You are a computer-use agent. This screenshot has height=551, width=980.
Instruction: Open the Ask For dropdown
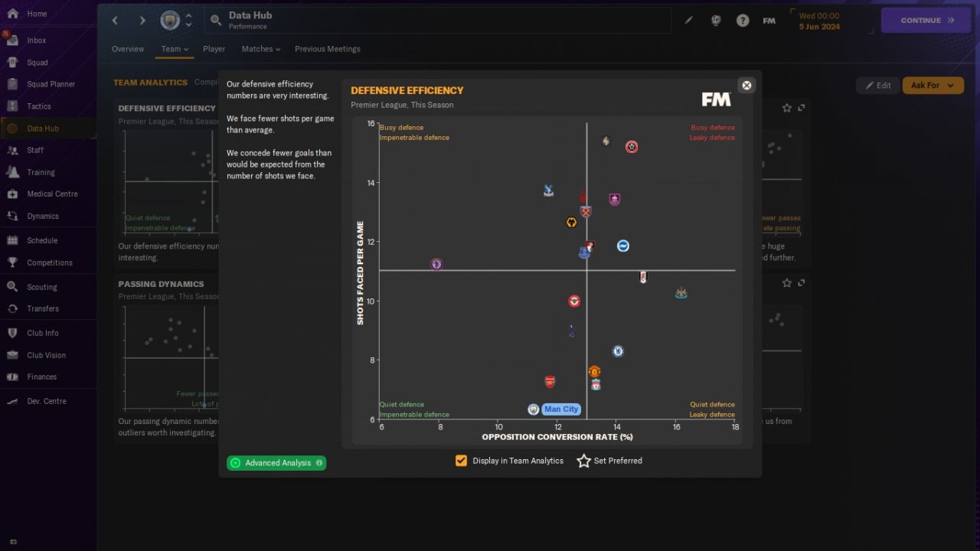click(x=933, y=85)
